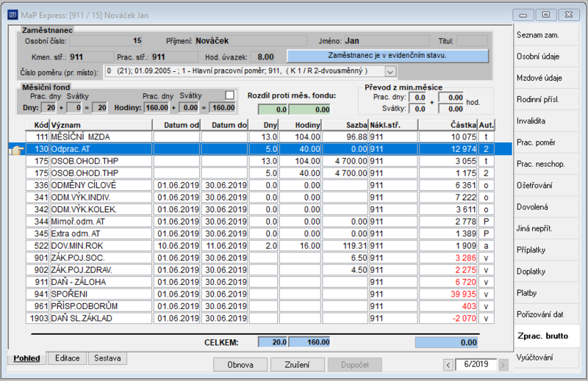Viewport: 588px width, 381px height.
Task: Select the ODMĚNY CÍLOVÉ row
Action: (x=259, y=185)
